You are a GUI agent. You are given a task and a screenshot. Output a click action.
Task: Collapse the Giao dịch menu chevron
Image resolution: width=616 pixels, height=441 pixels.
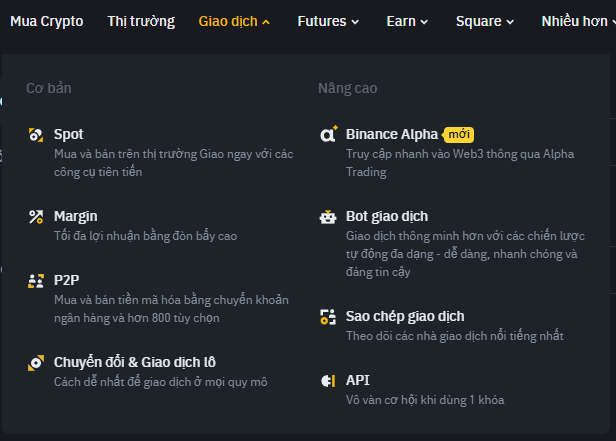266,22
